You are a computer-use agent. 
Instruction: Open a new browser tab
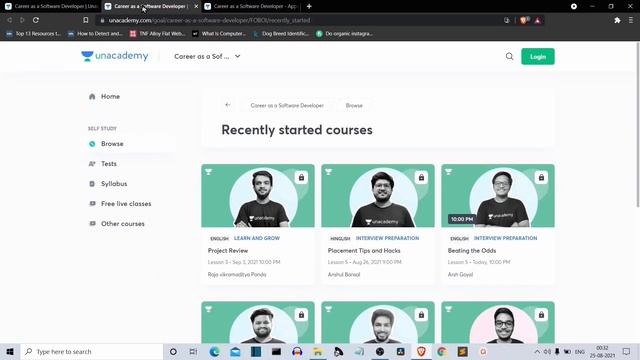[309, 6]
